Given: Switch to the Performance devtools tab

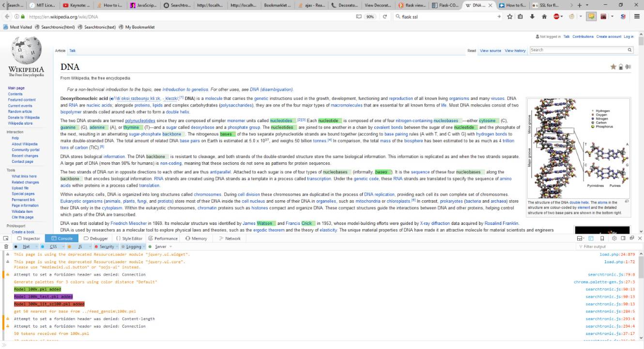Looking at the screenshot, I should click(164, 238).
